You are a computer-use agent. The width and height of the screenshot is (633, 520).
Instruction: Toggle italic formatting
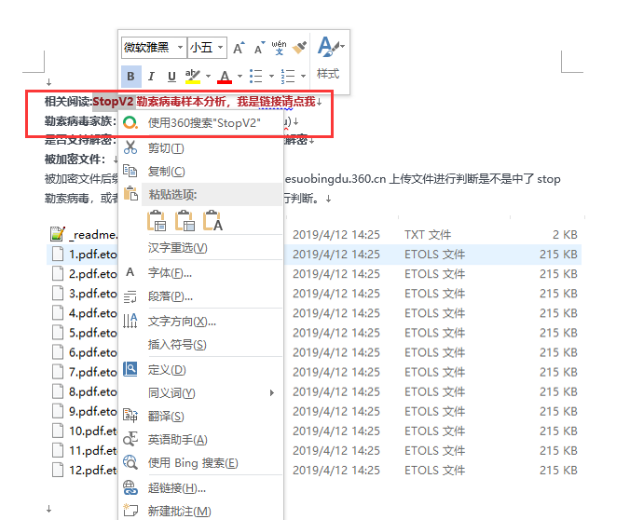(151, 76)
